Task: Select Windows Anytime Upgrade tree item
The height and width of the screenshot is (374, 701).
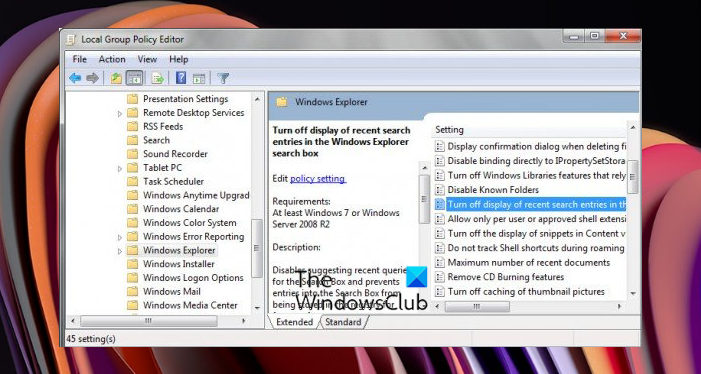Action: [x=196, y=195]
